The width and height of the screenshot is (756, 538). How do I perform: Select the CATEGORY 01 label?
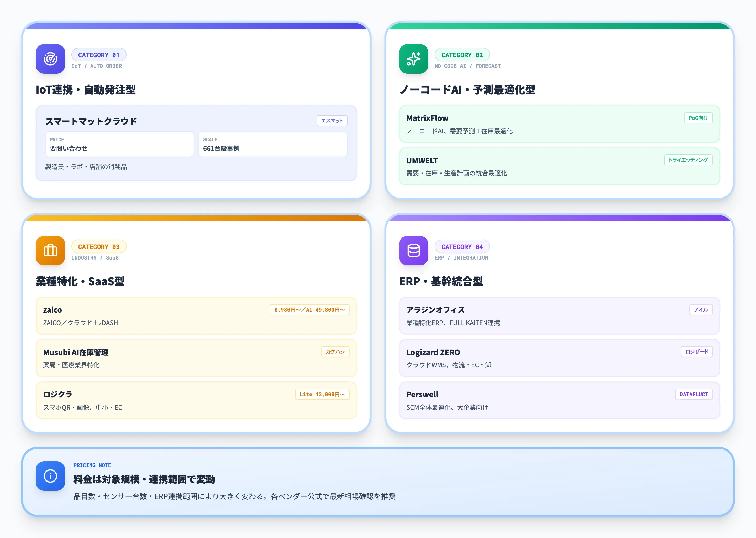[x=99, y=55]
